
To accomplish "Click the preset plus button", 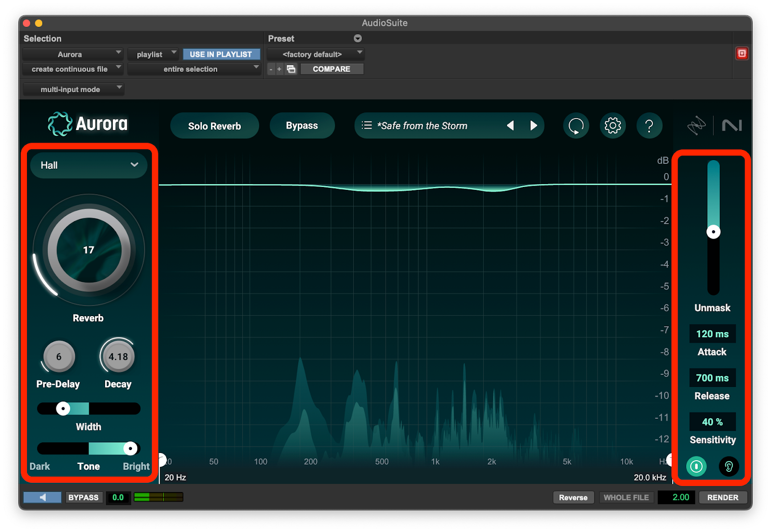I will [279, 69].
